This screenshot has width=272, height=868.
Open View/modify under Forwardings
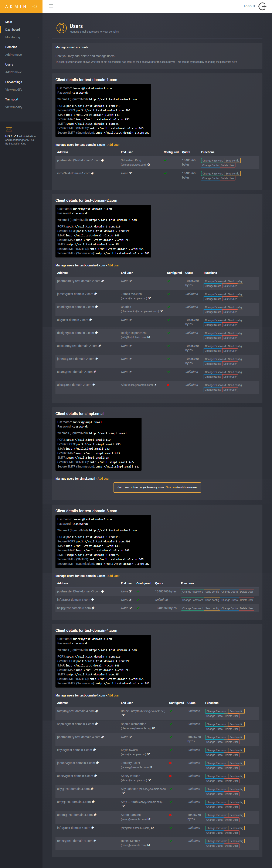[x=14, y=90]
